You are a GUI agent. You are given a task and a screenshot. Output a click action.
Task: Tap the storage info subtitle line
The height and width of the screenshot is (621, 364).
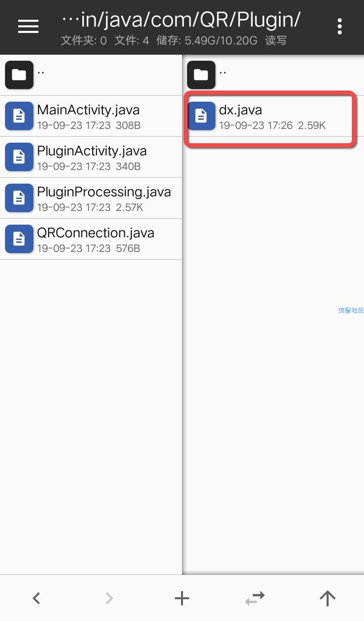pos(173,40)
